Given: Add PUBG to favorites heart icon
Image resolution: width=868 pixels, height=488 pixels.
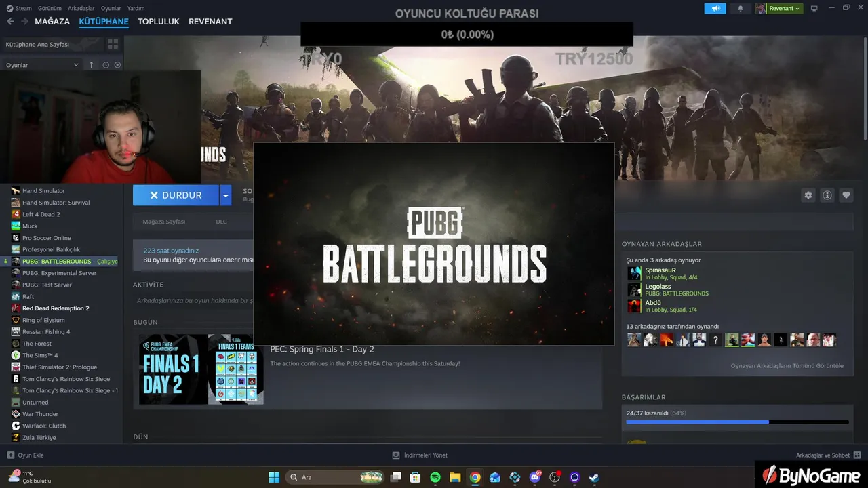Looking at the screenshot, I should tap(846, 195).
